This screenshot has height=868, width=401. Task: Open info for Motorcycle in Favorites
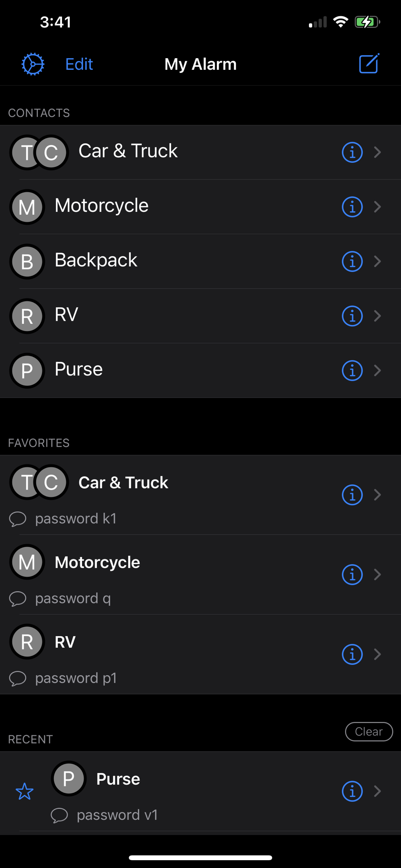[x=352, y=575]
